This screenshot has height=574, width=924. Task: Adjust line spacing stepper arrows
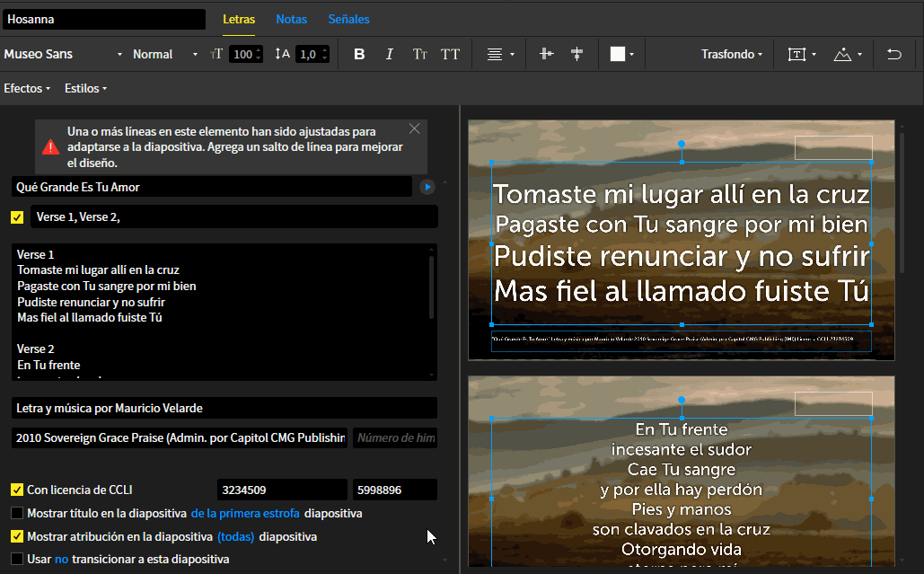pos(325,54)
